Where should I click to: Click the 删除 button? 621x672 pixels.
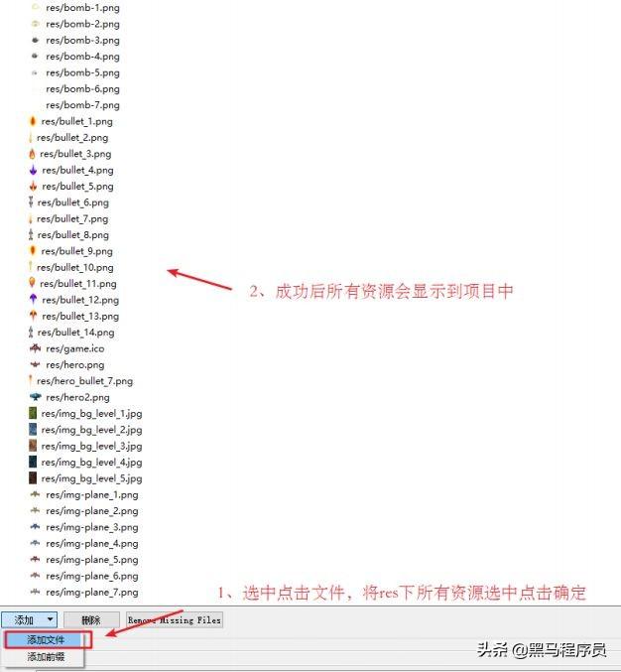(x=91, y=619)
